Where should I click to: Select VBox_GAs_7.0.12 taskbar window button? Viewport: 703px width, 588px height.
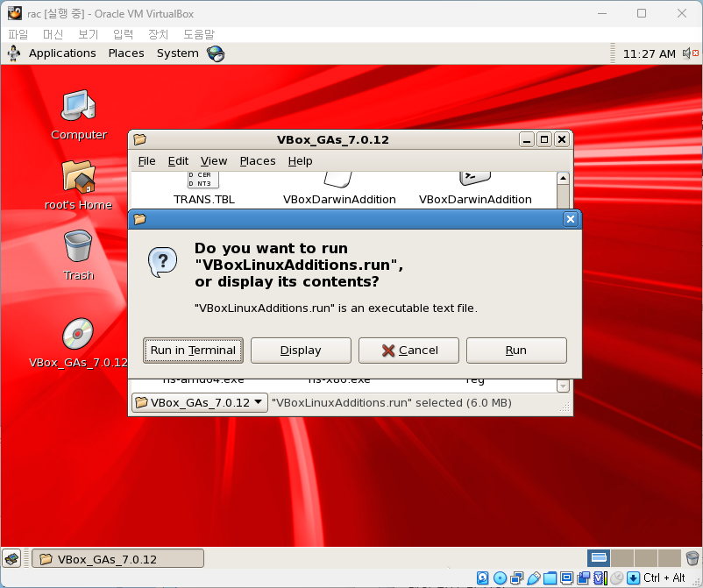pyautogui.click(x=118, y=559)
